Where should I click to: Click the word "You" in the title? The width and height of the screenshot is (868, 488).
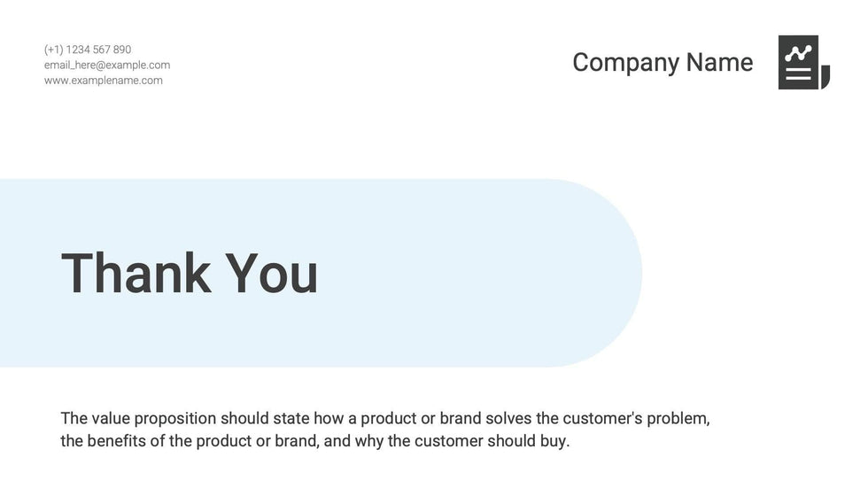click(x=271, y=273)
